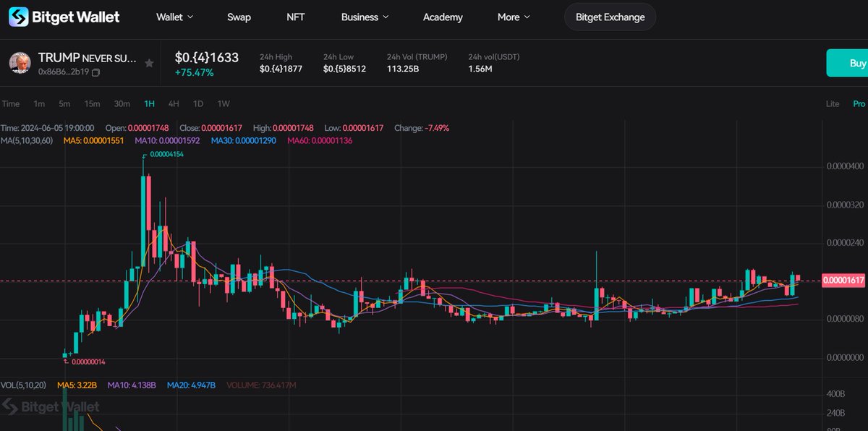Viewport: 868px width, 431px height.
Task: Select the Time chart interval
Action: click(11, 103)
